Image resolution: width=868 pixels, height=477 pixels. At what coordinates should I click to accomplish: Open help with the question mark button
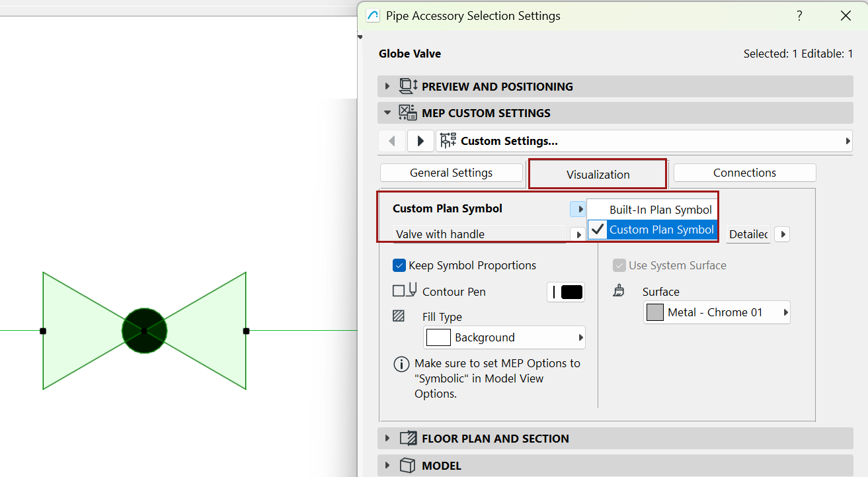[800, 16]
